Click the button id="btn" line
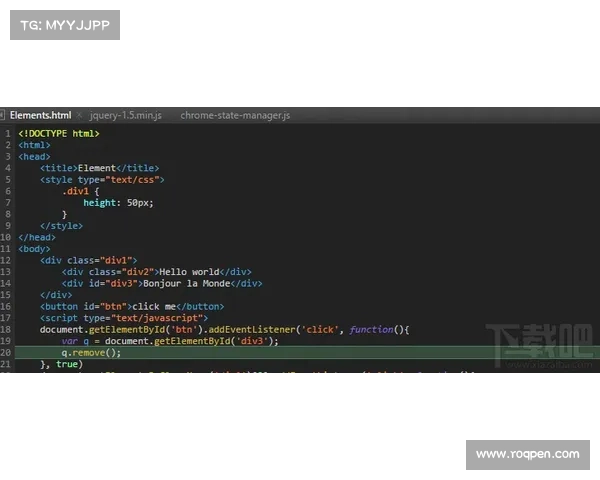This screenshot has height=480, width=600. click(132, 307)
